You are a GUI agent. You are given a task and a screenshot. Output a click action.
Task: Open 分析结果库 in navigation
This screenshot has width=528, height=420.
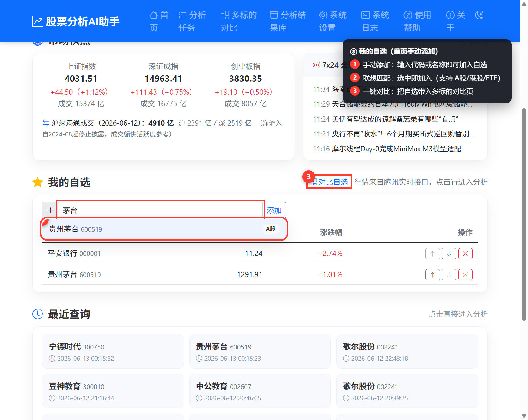(288, 21)
